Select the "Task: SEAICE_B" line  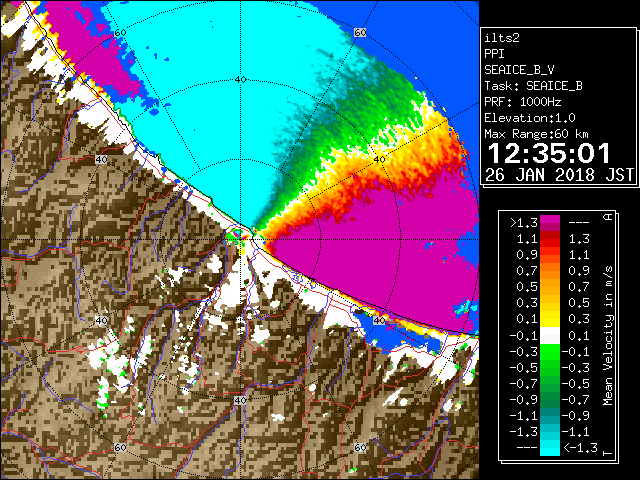(x=533, y=86)
